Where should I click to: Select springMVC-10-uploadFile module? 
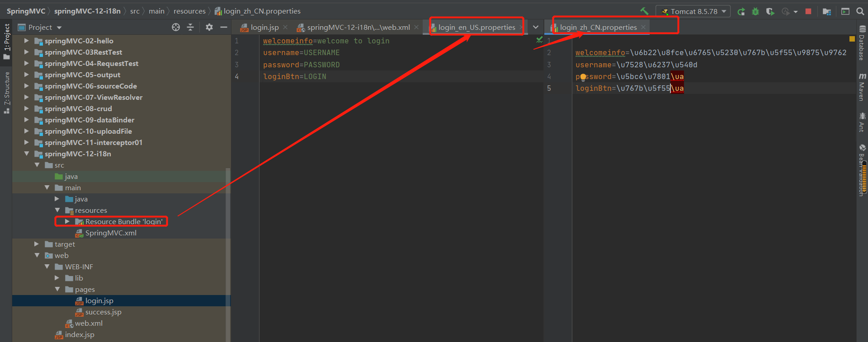pos(88,131)
